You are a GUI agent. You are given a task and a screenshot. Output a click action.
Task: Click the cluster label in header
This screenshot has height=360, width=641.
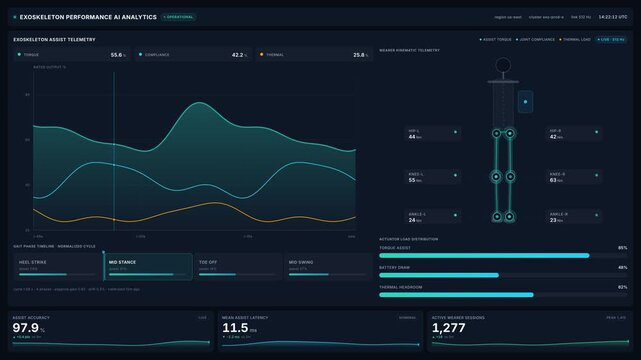[x=546, y=17]
